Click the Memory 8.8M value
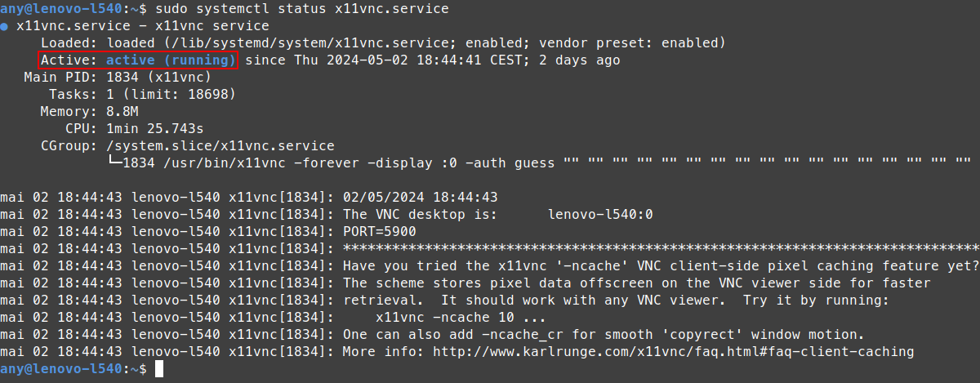 [x=122, y=112]
